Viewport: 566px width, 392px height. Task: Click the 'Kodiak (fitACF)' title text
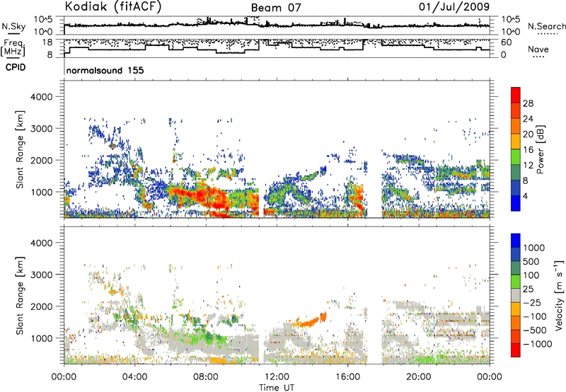113,6
